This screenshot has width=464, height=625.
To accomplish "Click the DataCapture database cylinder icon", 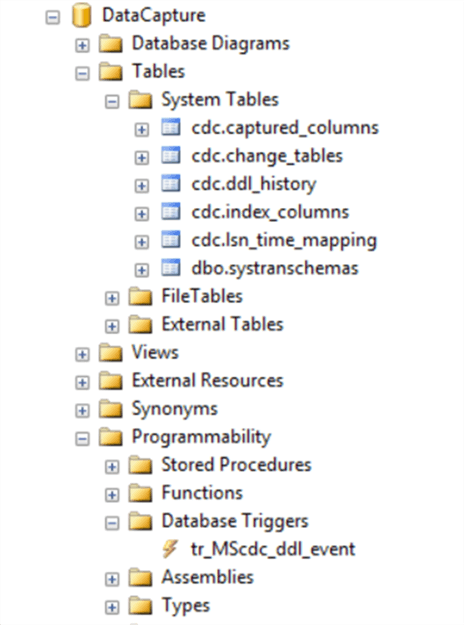I will (x=82, y=16).
